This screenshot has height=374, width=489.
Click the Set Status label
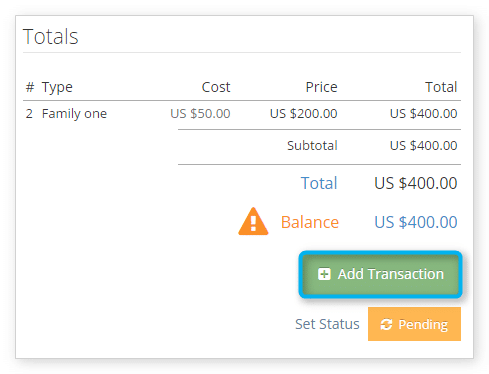tap(327, 324)
